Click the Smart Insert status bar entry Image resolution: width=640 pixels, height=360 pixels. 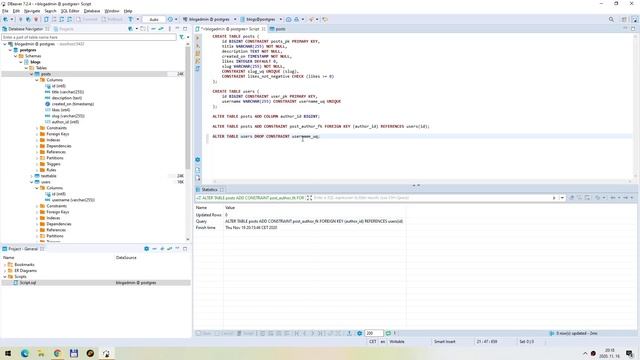tap(444, 341)
